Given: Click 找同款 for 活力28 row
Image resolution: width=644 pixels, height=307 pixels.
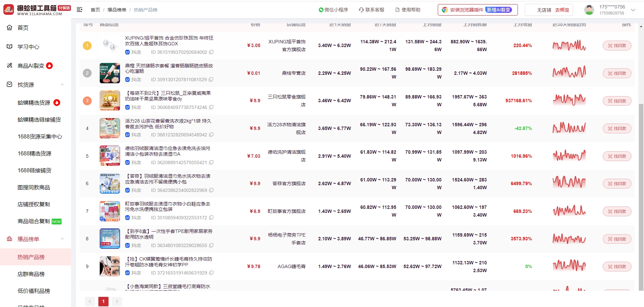Looking at the screenshot, I should (x=617, y=128).
